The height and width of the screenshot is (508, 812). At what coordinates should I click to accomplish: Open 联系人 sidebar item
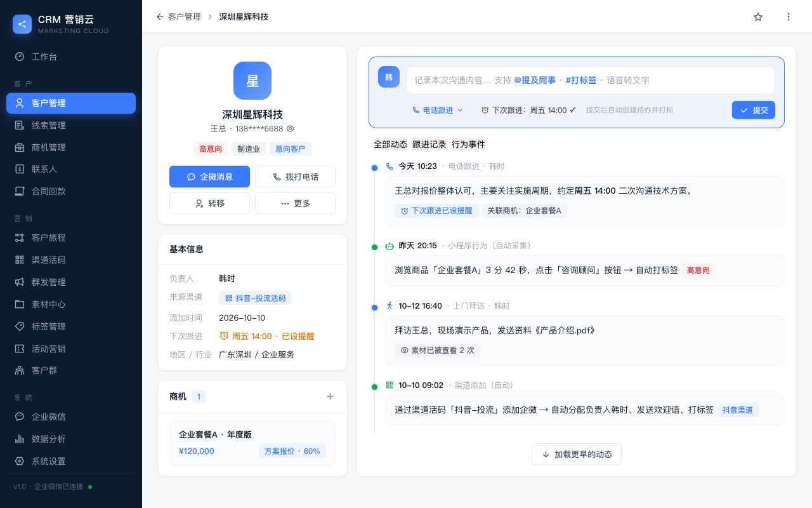[x=71, y=169]
